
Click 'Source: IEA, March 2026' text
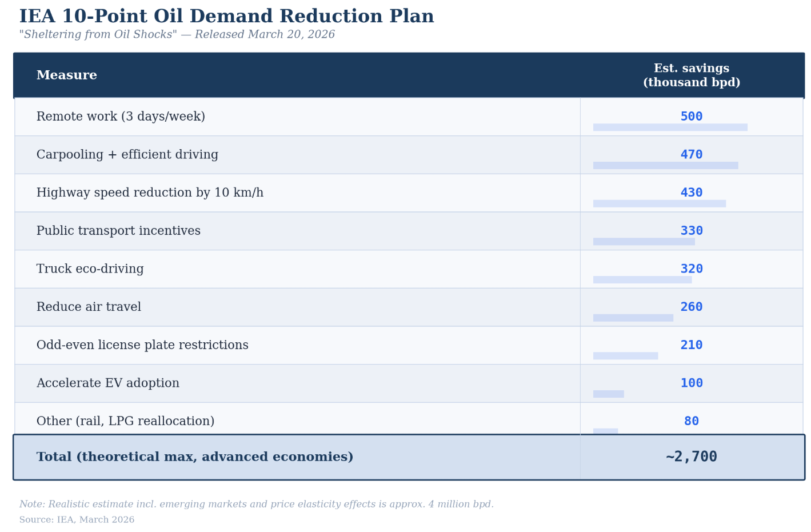(77, 520)
